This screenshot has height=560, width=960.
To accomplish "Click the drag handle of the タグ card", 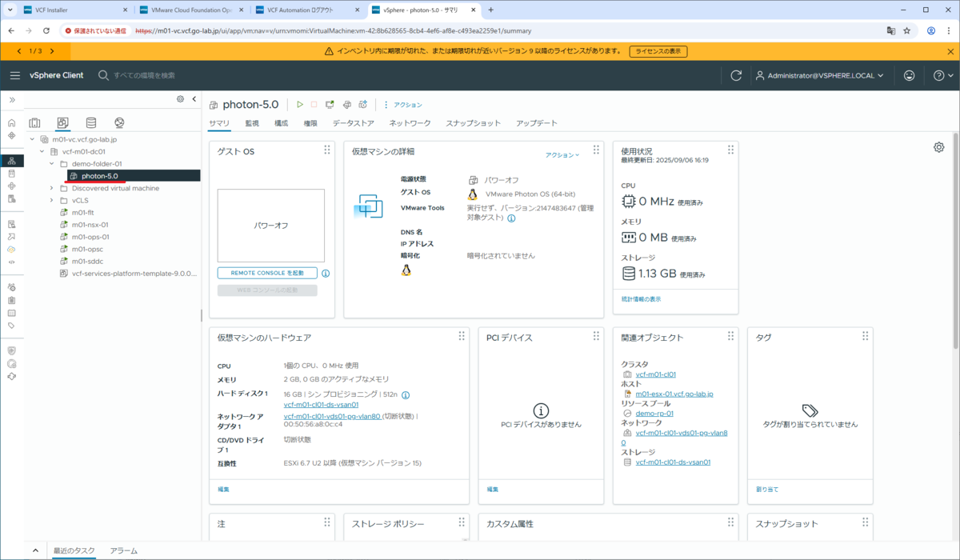I will (865, 336).
